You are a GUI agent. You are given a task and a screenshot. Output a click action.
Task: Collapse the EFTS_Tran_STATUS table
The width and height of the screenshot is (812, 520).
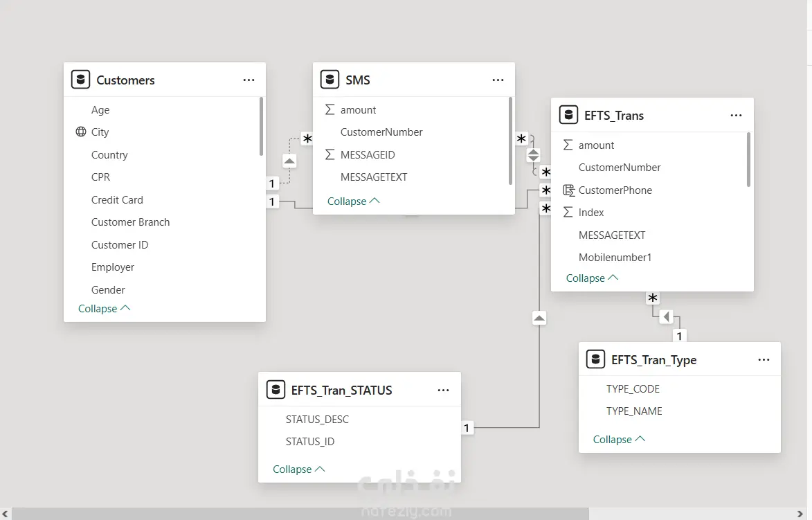point(298,469)
